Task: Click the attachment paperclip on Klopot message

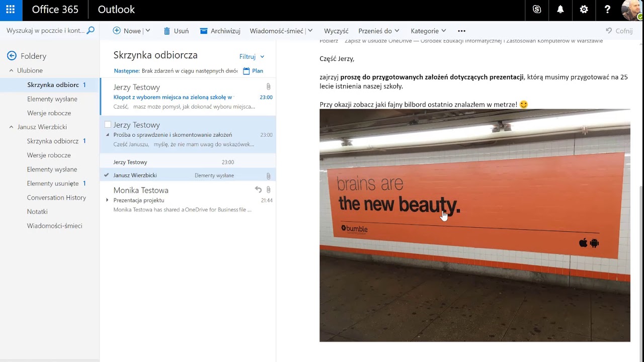Action: click(x=268, y=87)
